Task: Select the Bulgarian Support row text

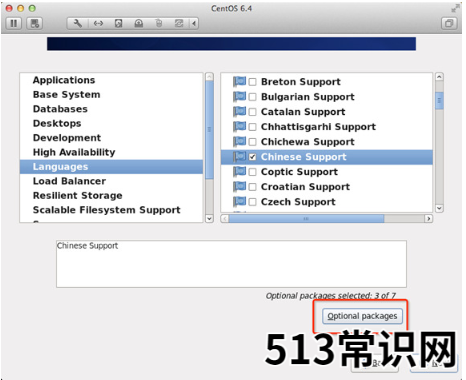Action: pyautogui.click(x=307, y=97)
